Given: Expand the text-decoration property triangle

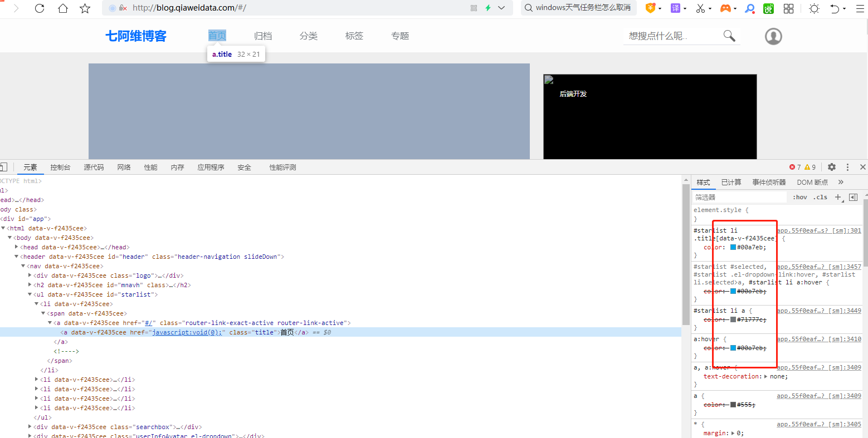Looking at the screenshot, I should pos(765,377).
